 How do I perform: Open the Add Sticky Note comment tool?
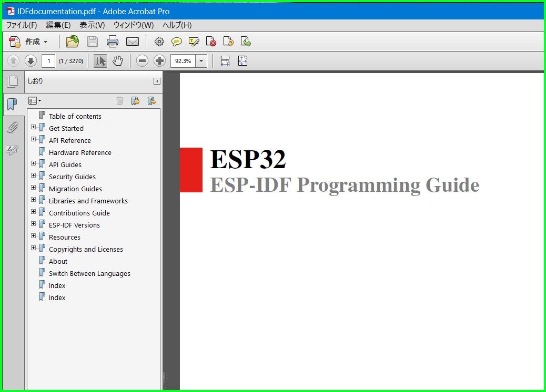(177, 42)
